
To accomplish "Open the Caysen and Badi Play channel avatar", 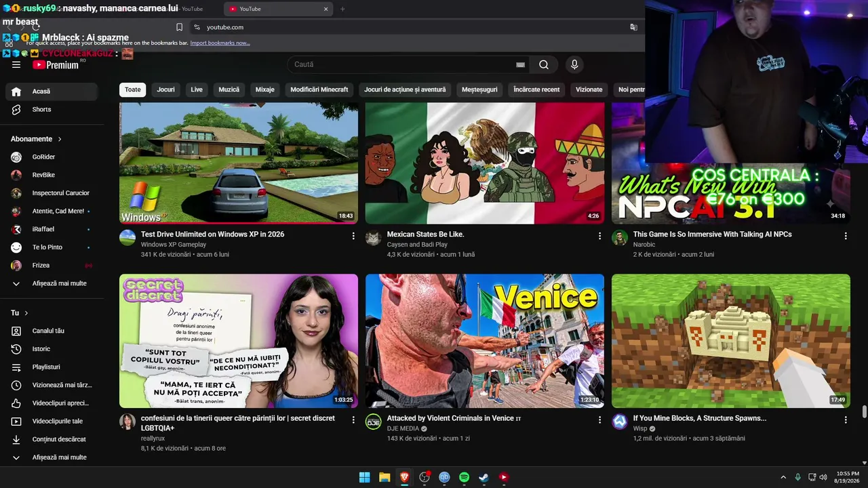I will [x=373, y=237].
